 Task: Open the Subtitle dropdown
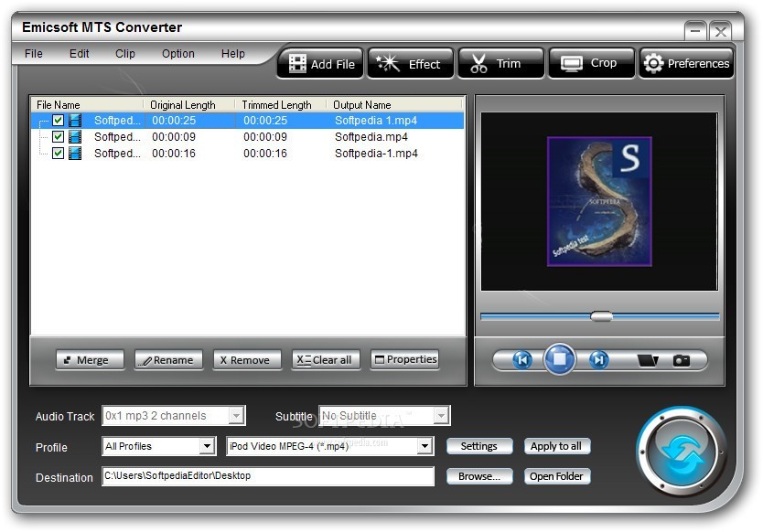coord(441,416)
